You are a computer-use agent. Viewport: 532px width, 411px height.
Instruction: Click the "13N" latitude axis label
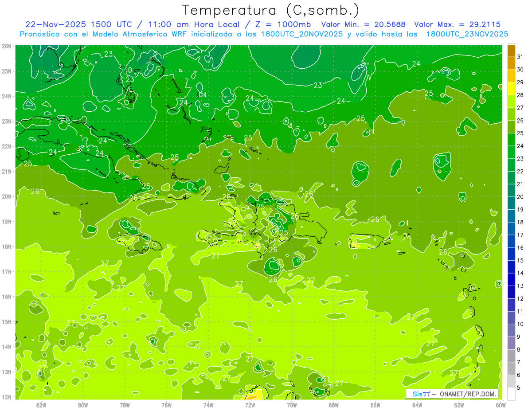click(7, 372)
